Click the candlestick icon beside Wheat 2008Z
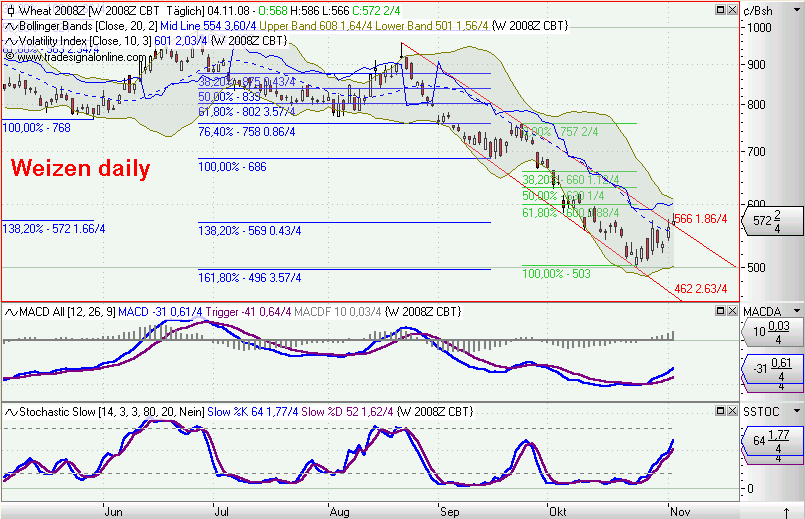 click(11, 11)
